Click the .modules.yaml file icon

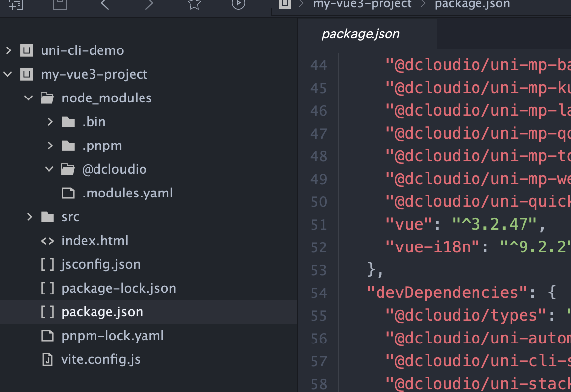tap(68, 193)
